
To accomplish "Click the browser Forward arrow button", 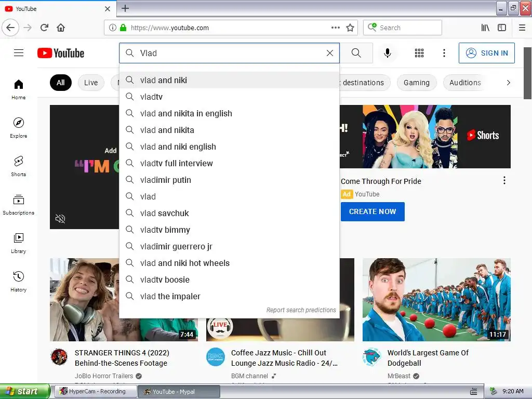I will pyautogui.click(x=28, y=28).
